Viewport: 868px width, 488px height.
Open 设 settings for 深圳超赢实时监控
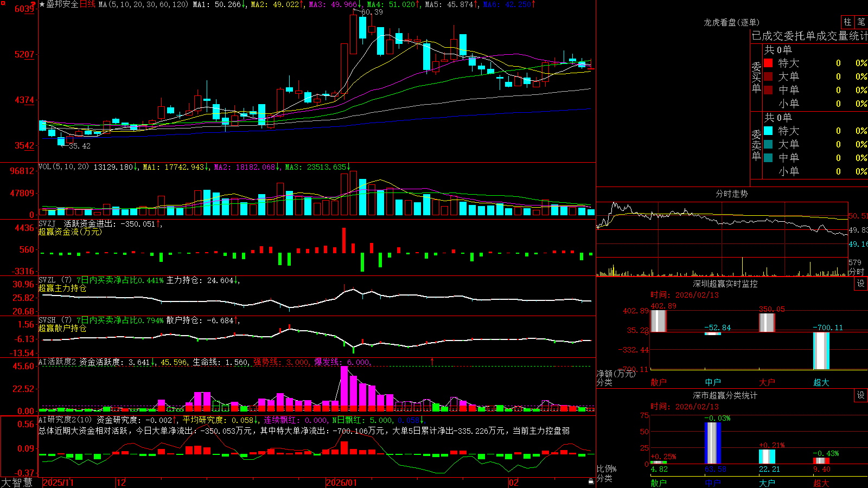pyautogui.click(x=861, y=284)
